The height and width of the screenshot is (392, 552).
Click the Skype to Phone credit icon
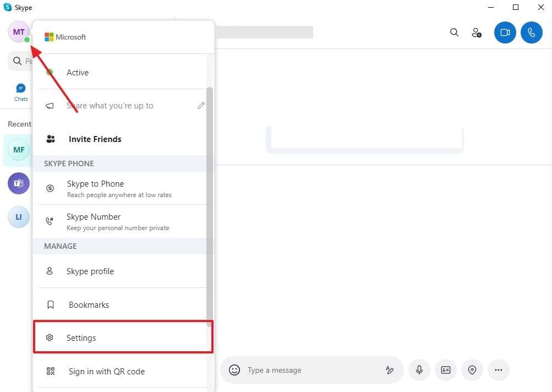[x=50, y=188]
